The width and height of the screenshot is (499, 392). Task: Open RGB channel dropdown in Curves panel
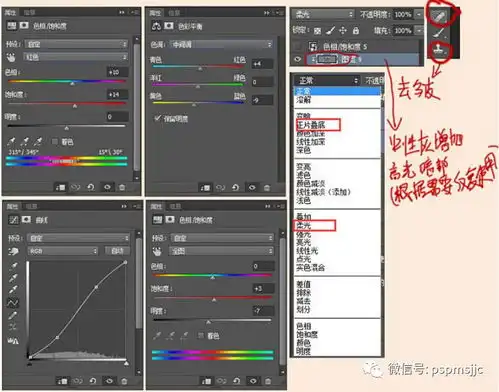(63, 251)
